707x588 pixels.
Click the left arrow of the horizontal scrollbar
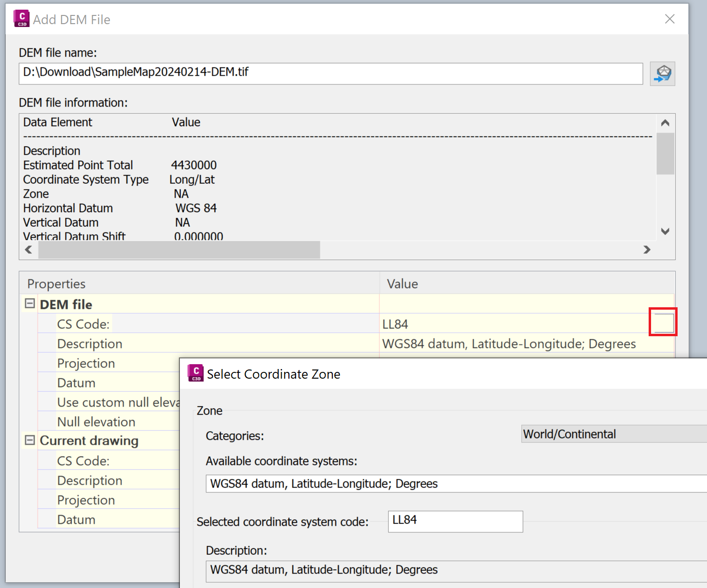pyautogui.click(x=28, y=249)
